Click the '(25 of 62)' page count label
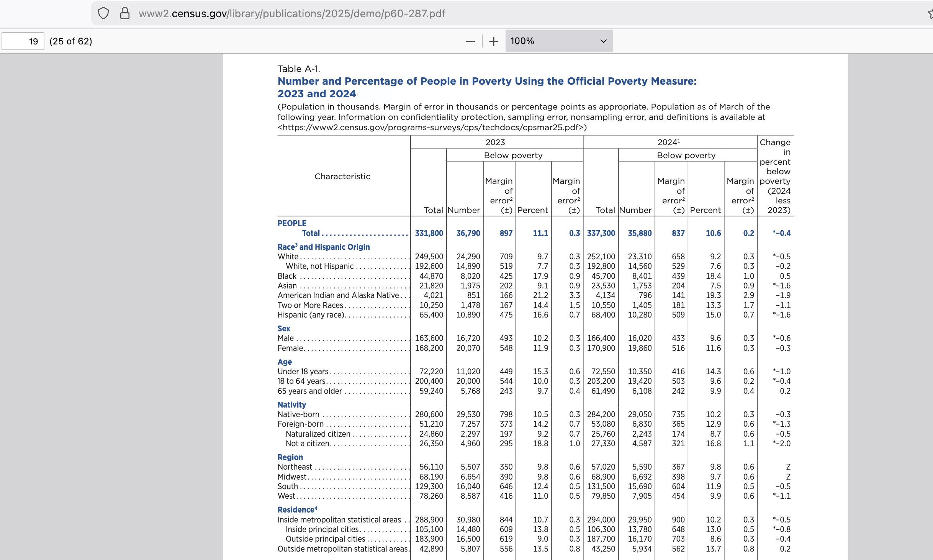 click(71, 41)
